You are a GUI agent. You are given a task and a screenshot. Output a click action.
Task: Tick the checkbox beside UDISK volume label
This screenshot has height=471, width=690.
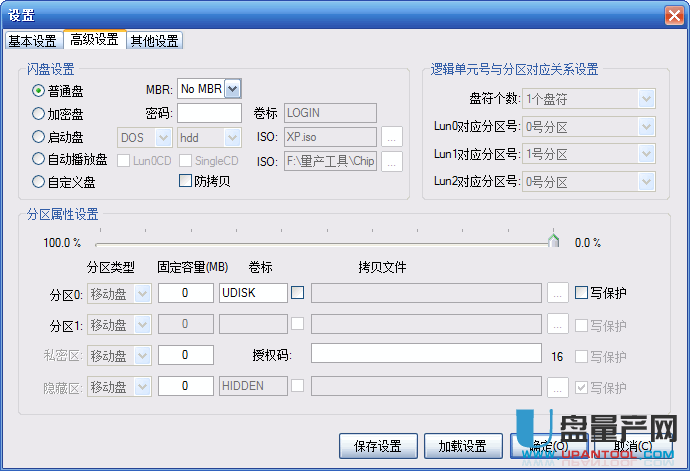point(298,293)
